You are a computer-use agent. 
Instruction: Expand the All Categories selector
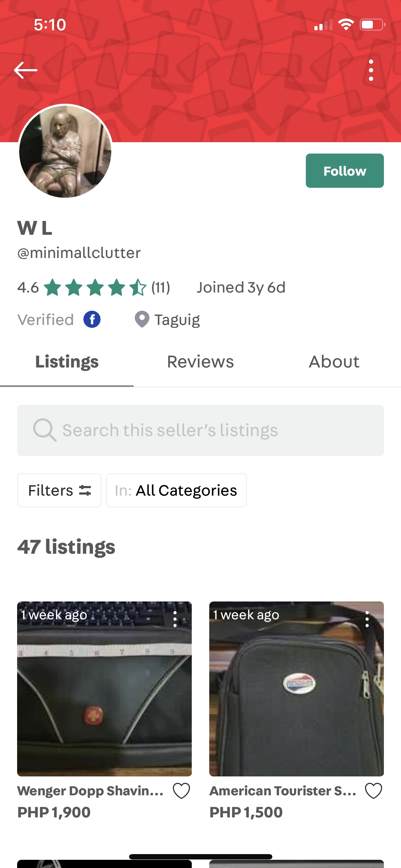(176, 490)
